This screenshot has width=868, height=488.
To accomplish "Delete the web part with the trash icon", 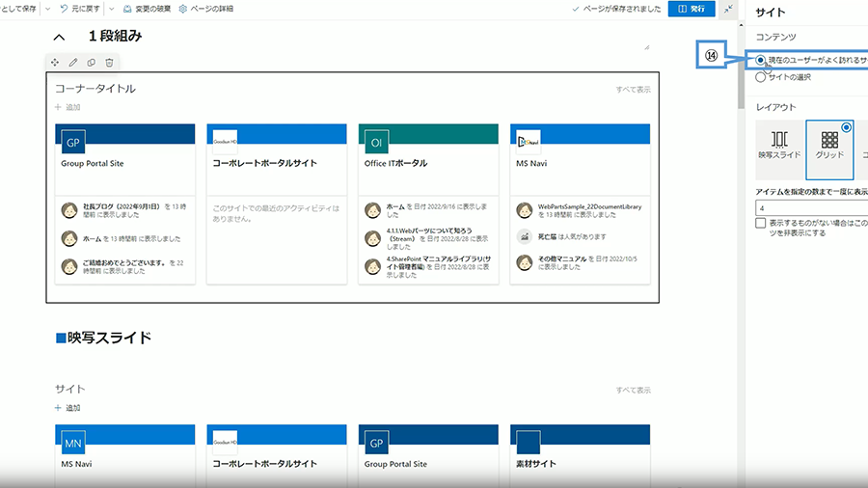I will 109,62.
